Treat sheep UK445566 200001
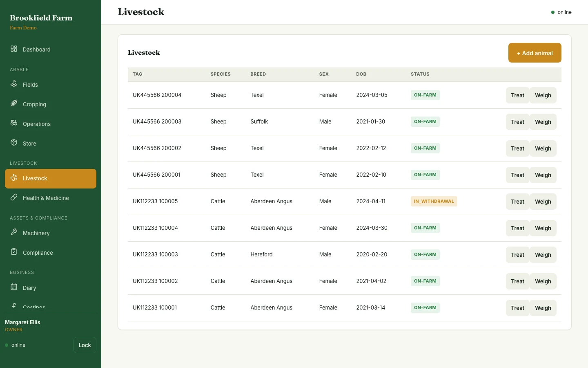The height and width of the screenshot is (368, 588). 517,175
